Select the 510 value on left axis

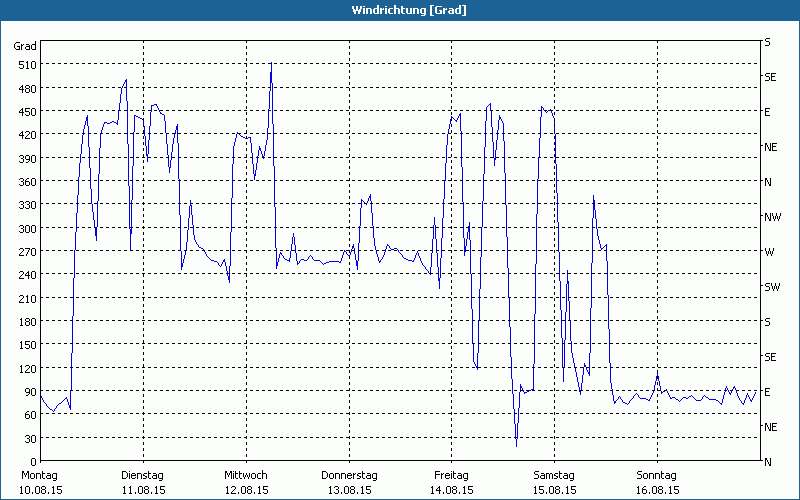pos(25,65)
